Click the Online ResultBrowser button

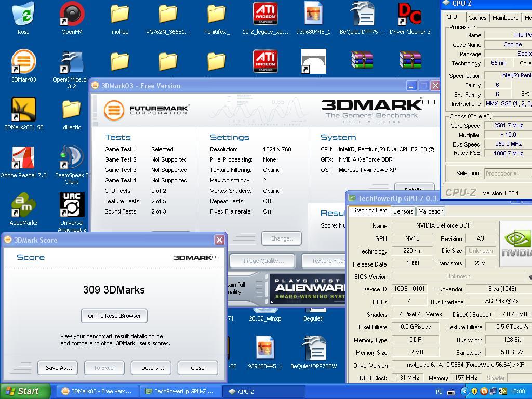[x=114, y=316]
